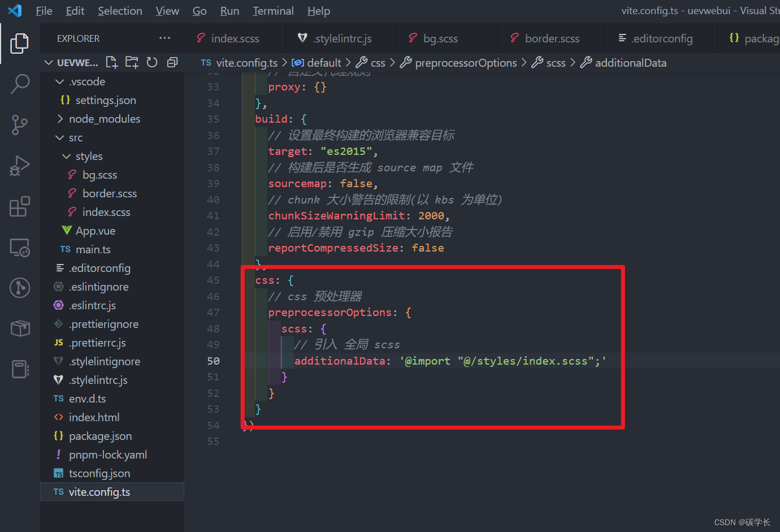The width and height of the screenshot is (780, 532).
Task: Switch to the .stylelintrc.js tab
Action: pos(341,38)
